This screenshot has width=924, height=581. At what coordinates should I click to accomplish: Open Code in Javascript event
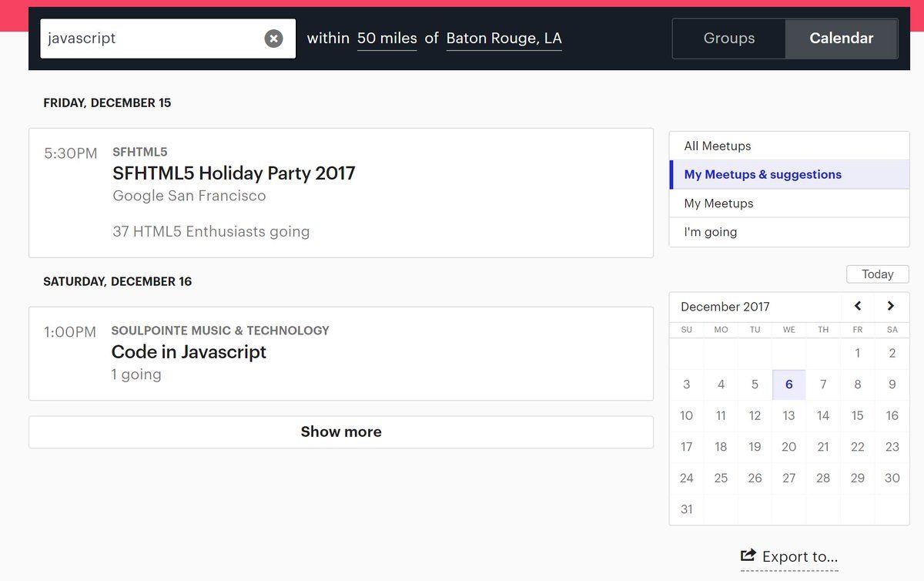(x=189, y=352)
